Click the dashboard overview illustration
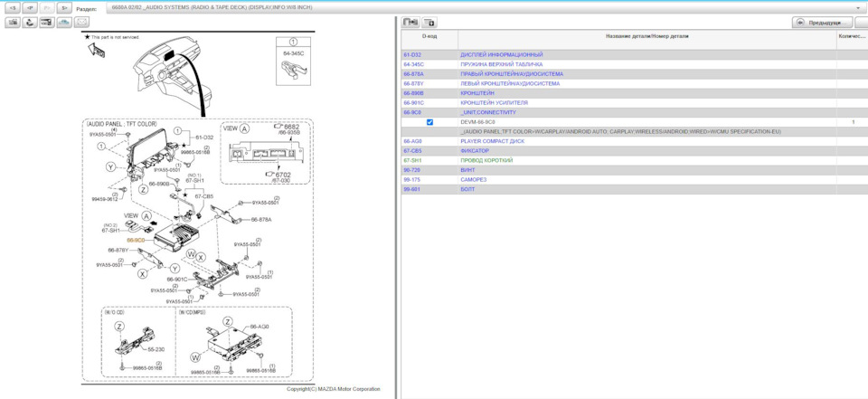 pyautogui.click(x=175, y=75)
